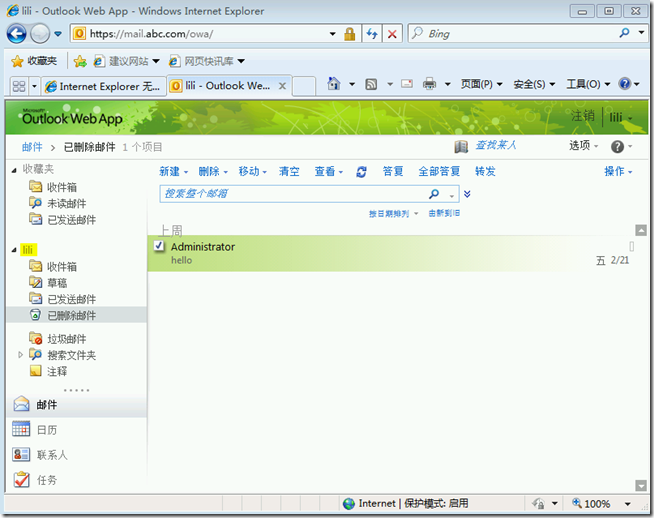The width and height of the screenshot is (654, 518).
Task: Click the RSS feeds icon
Action: pos(371,84)
